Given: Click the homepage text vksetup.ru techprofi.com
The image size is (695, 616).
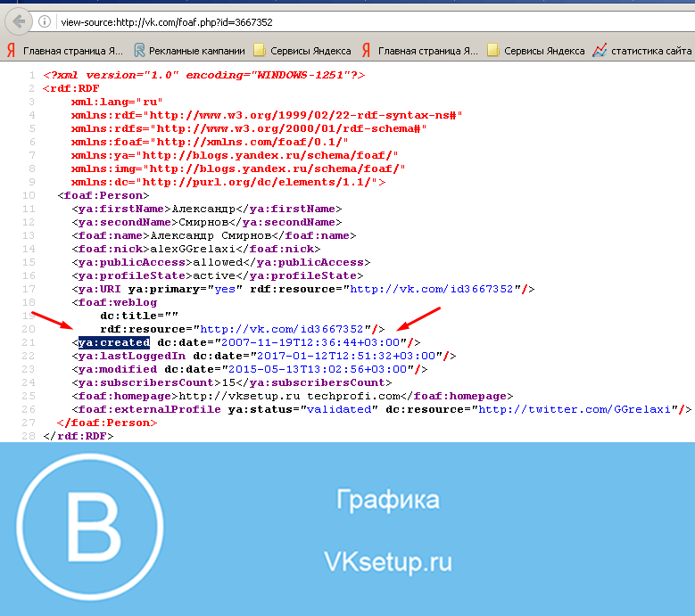Looking at the screenshot, I should pyautogui.click(x=289, y=396).
